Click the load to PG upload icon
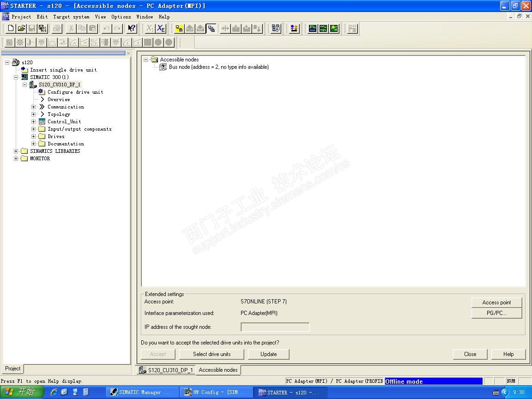 click(247, 29)
